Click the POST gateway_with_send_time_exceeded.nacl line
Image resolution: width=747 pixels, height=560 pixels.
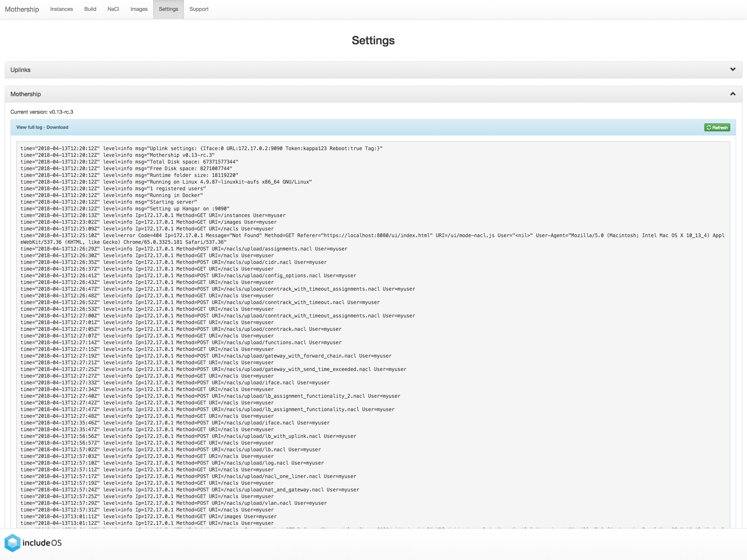pyautogui.click(x=213, y=369)
